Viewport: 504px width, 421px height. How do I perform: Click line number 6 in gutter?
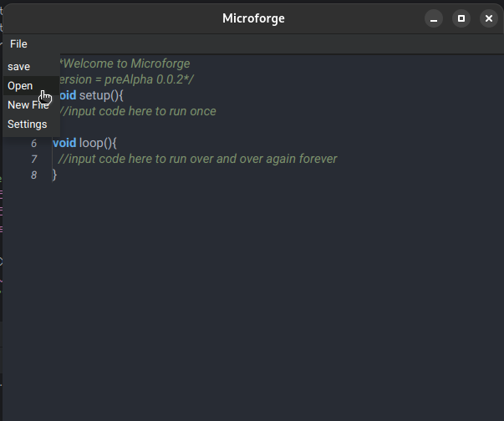34,144
